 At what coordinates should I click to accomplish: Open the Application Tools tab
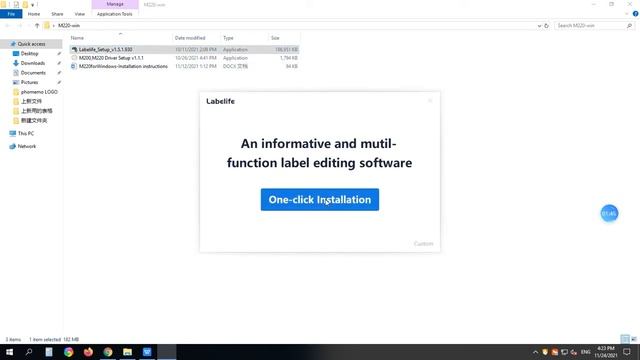click(115, 14)
